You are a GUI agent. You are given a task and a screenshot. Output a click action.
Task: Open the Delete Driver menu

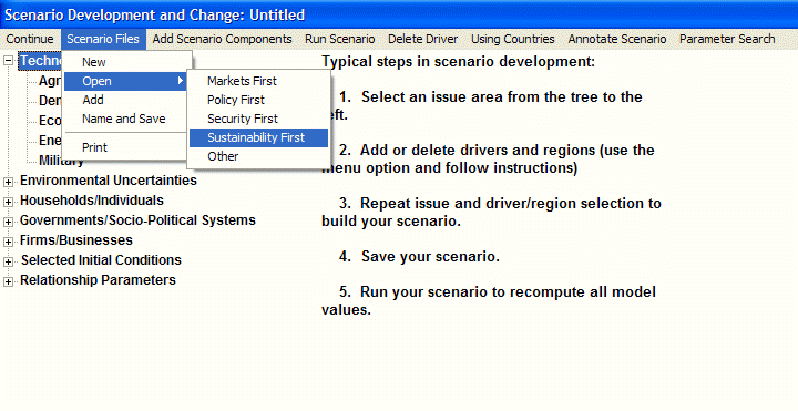pos(422,39)
